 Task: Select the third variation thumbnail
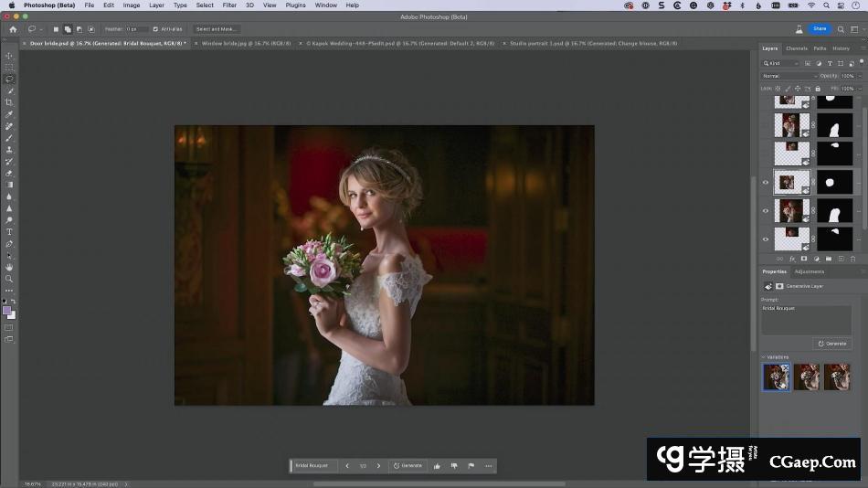[x=836, y=377]
